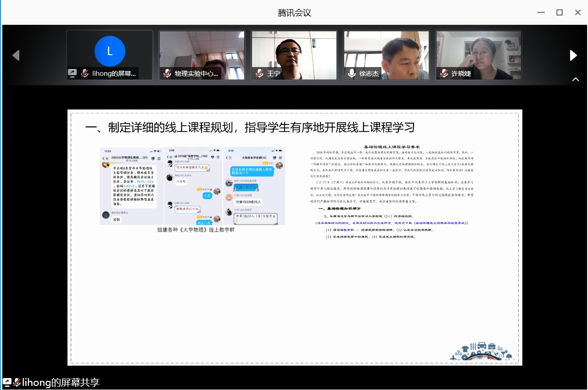Select 徐志杰's video thumbnail
The image size is (588, 390).
point(386,51)
